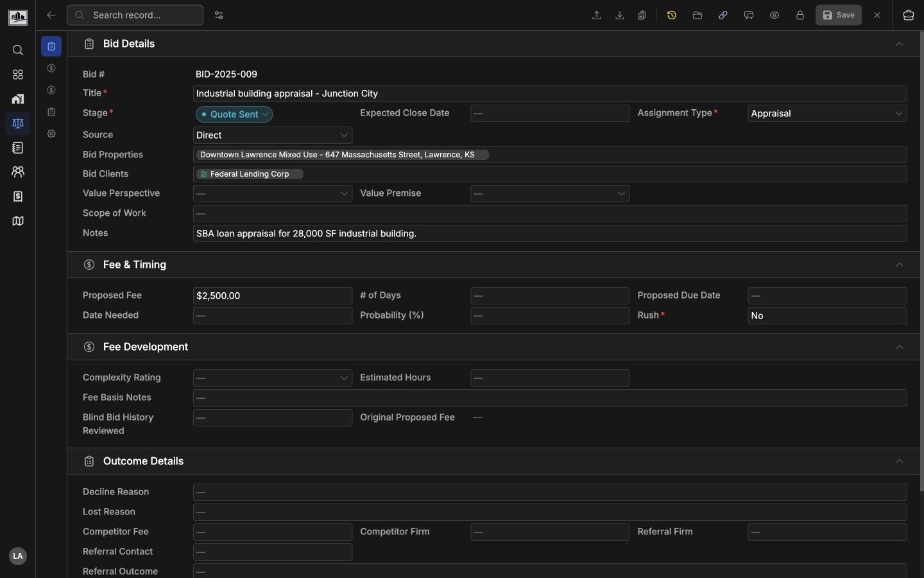Click the Title input field

(550, 94)
